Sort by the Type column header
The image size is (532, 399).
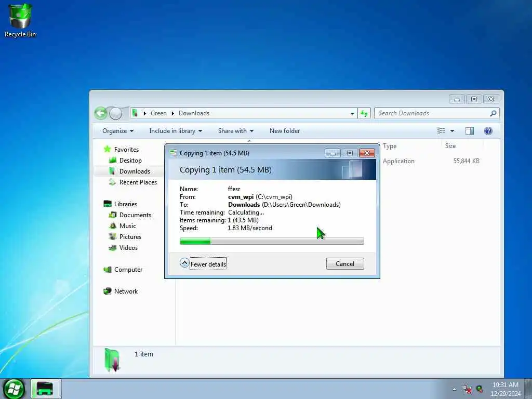click(390, 146)
